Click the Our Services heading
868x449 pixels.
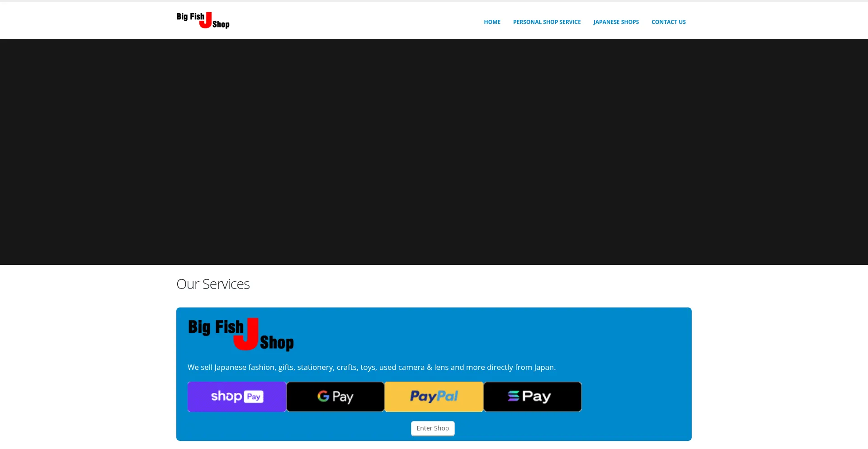pyautogui.click(x=213, y=284)
